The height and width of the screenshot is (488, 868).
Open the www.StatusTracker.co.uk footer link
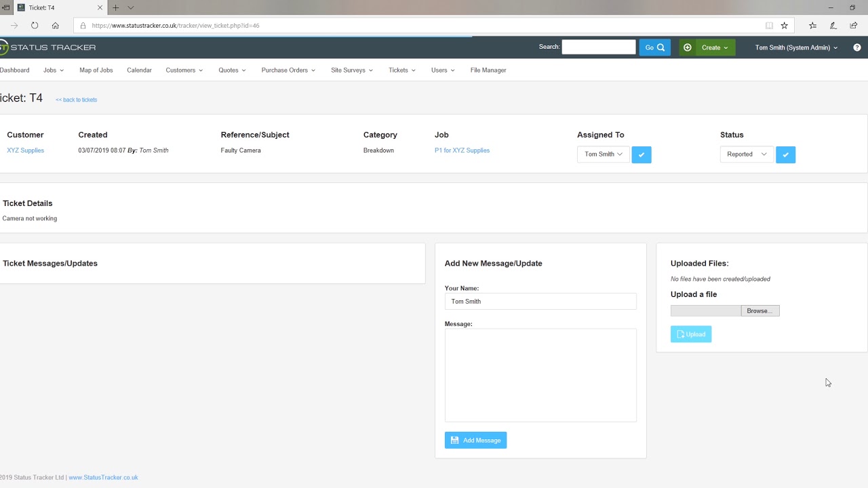point(103,477)
